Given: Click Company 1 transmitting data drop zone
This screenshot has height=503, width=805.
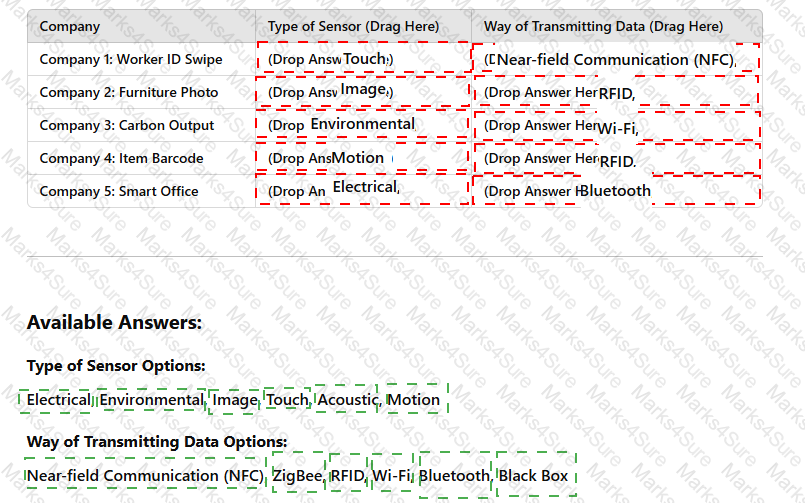Looking at the screenshot, I should (x=616, y=57).
